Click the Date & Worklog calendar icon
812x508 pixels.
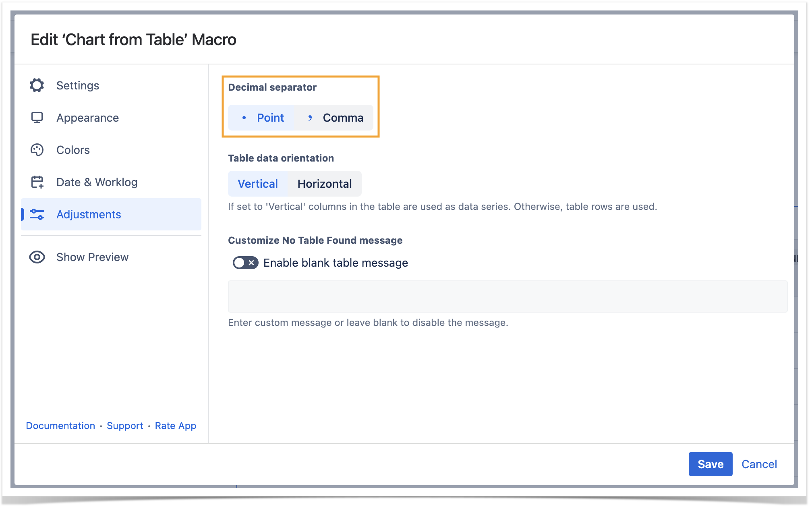click(37, 182)
